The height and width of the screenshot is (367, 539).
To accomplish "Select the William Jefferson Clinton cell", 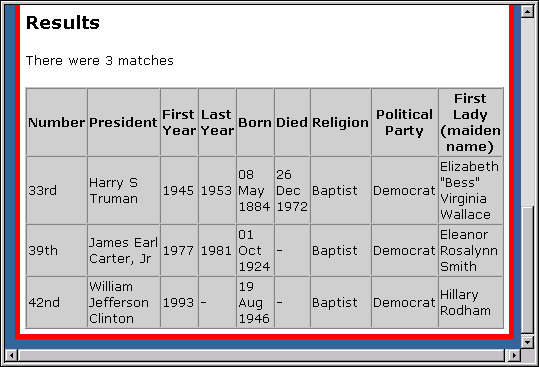I will coord(123,302).
